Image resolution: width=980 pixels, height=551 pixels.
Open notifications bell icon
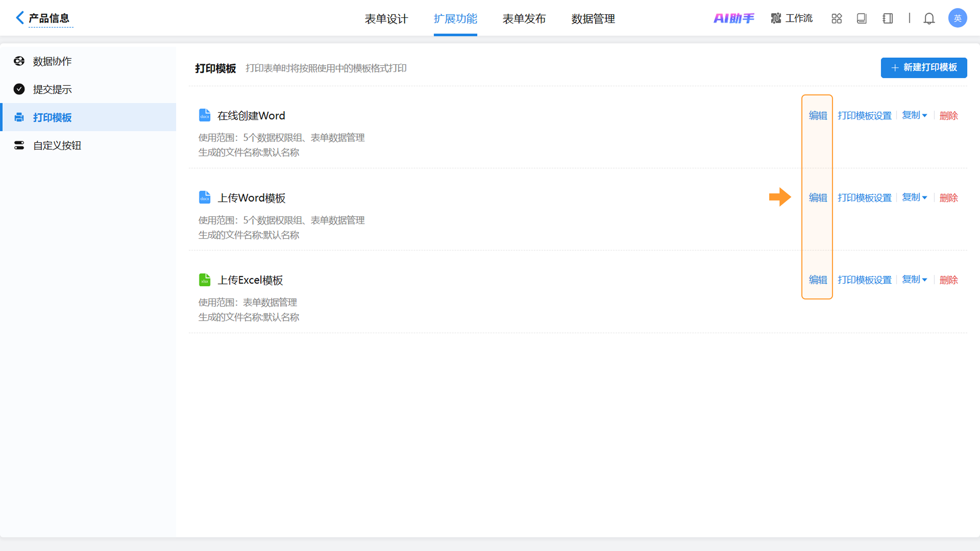pos(929,18)
